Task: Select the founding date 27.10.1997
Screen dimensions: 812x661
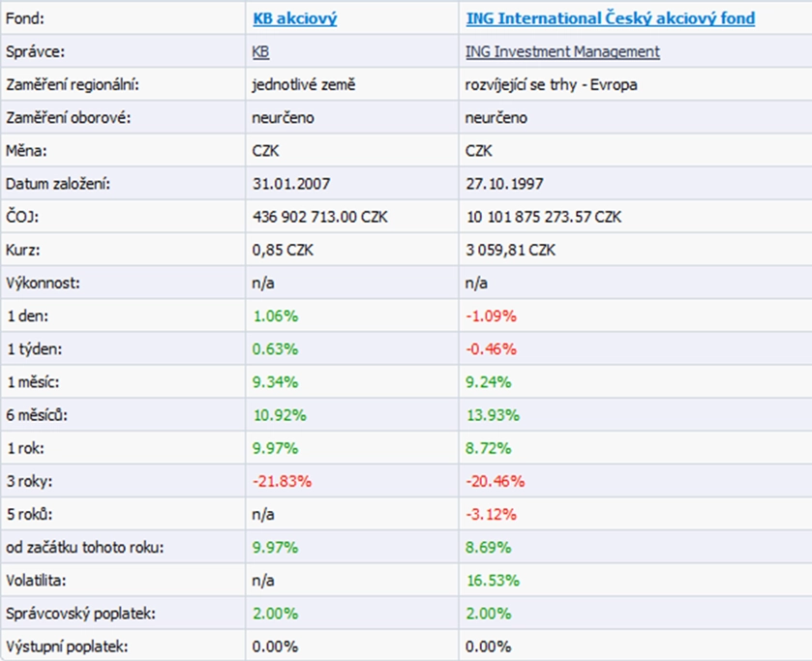Action: coord(504,184)
